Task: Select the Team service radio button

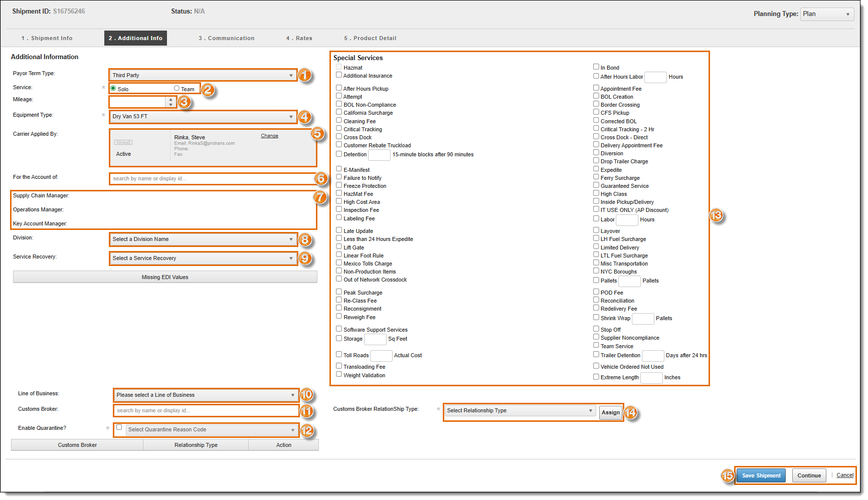Action: coord(177,89)
